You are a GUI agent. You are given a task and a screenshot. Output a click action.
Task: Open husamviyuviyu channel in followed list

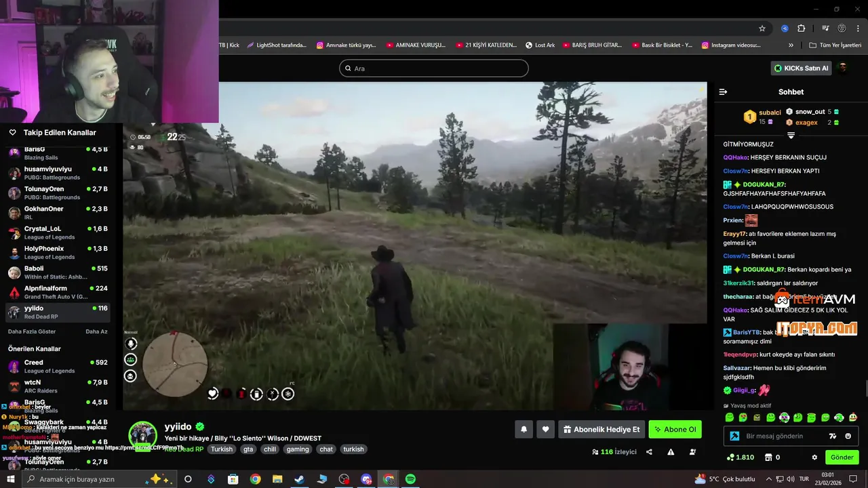pos(58,173)
